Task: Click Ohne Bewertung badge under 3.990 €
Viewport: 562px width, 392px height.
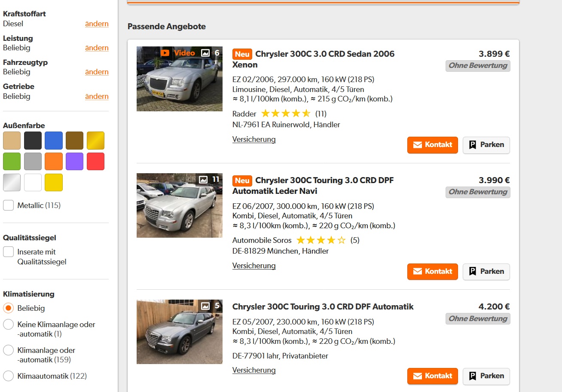Action: click(478, 192)
